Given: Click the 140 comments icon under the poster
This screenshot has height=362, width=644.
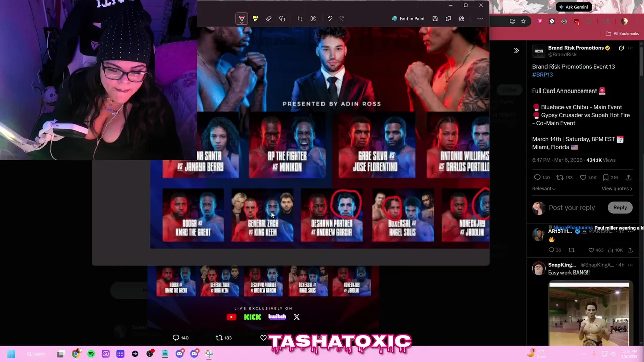Looking at the screenshot, I should click(x=180, y=338).
